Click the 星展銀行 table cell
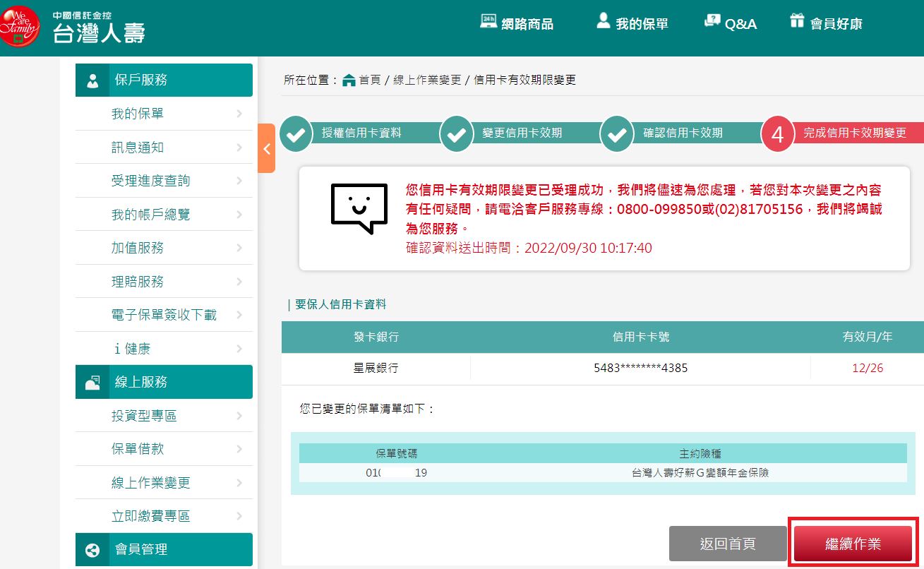 pyautogui.click(x=376, y=368)
